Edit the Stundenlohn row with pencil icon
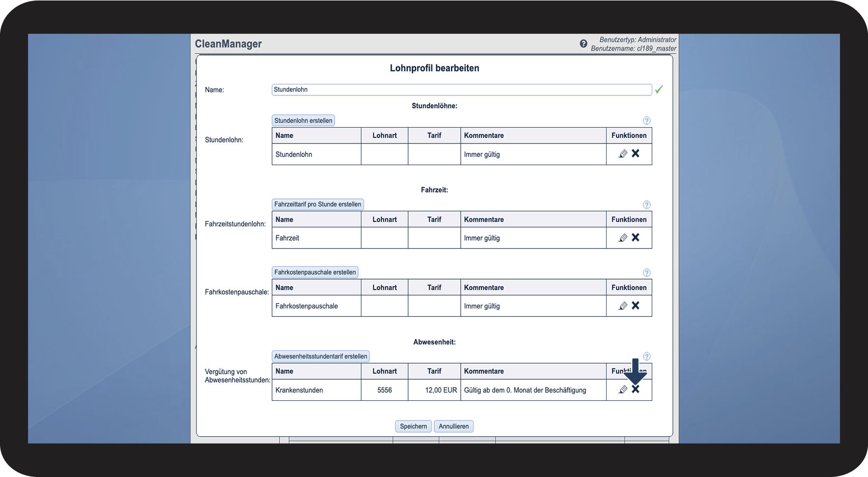868x477 pixels. pos(623,154)
